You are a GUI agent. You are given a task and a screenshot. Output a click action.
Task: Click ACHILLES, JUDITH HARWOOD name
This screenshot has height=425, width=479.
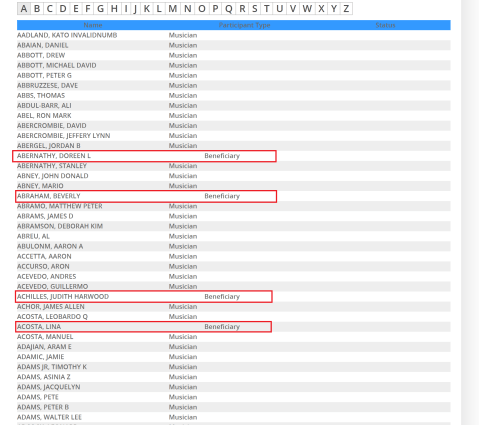[x=63, y=296]
